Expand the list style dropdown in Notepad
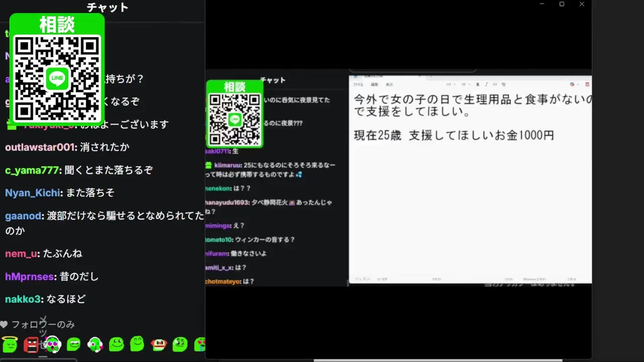The width and height of the screenshot is (644, 362). point(465,84)
